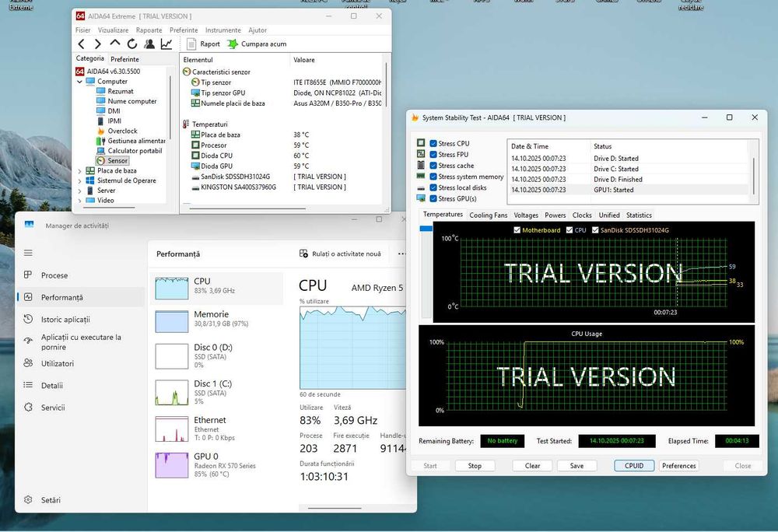
Task: Open the Ajutor menu
Action: tap(258, 30)
